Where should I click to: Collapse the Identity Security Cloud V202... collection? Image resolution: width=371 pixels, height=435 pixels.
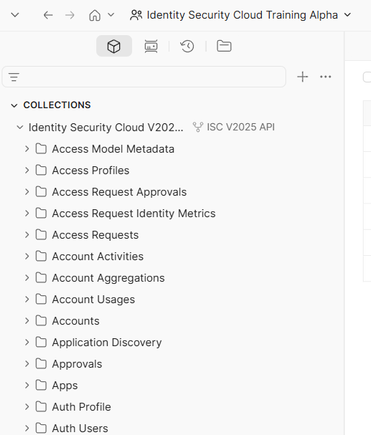(x=20, y=127)
